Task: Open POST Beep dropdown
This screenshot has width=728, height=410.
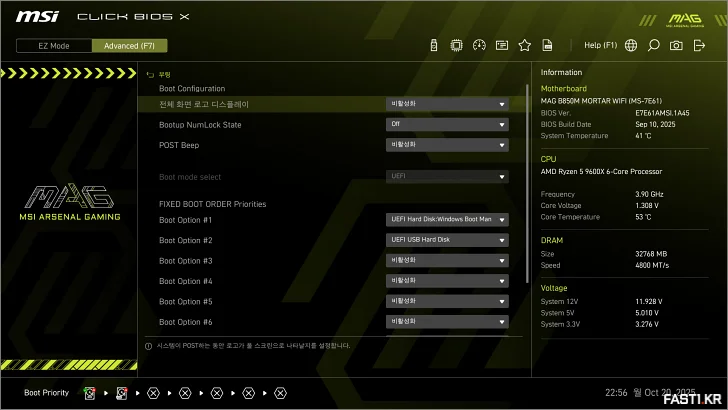Action: (x=447, y=145)
